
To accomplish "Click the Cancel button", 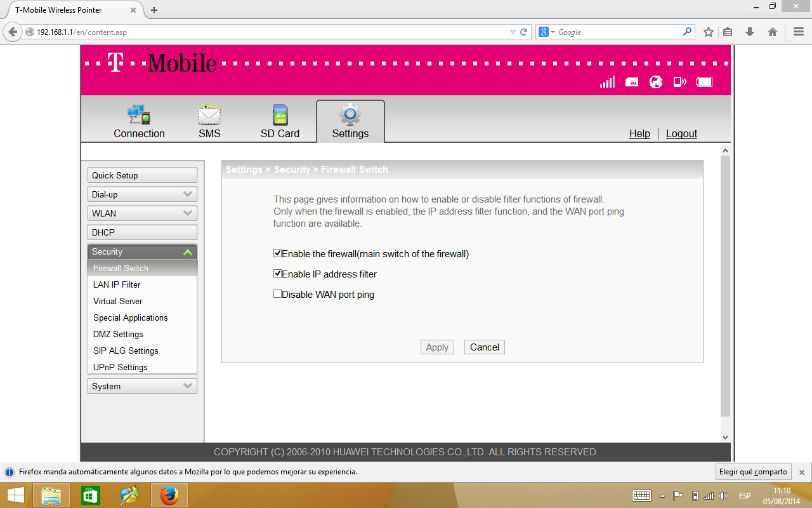I will click(485, 347).
